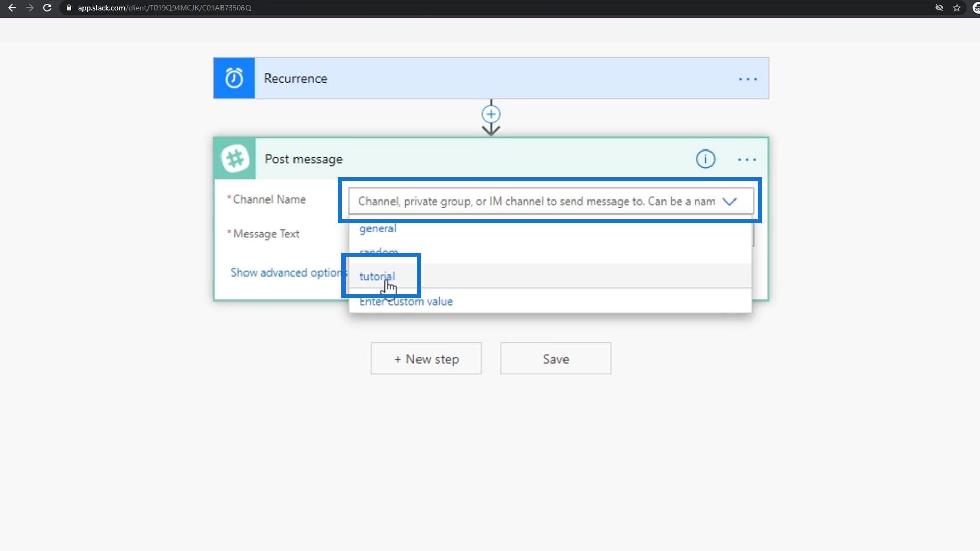Image resolution: width=980 pixels, height=551 pixels.
Task: Open the Post message info icon
Action: [705, 159]
